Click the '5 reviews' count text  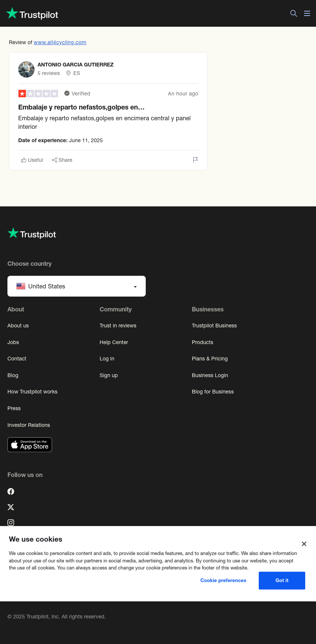49,73
